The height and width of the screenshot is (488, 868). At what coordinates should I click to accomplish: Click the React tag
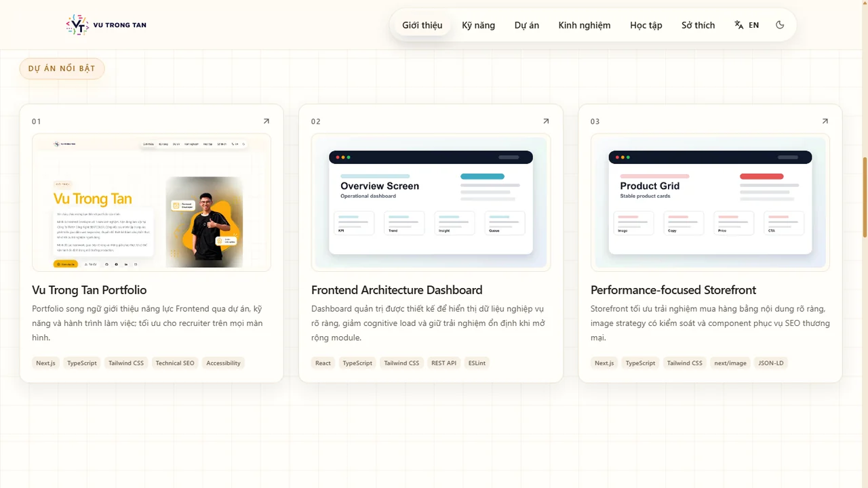pos(323,363)
